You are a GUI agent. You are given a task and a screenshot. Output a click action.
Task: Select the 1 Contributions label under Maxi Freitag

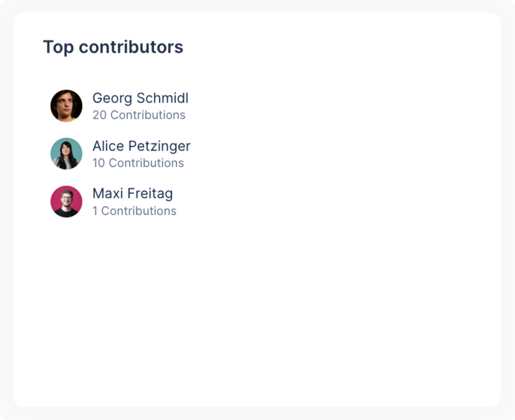134,211
